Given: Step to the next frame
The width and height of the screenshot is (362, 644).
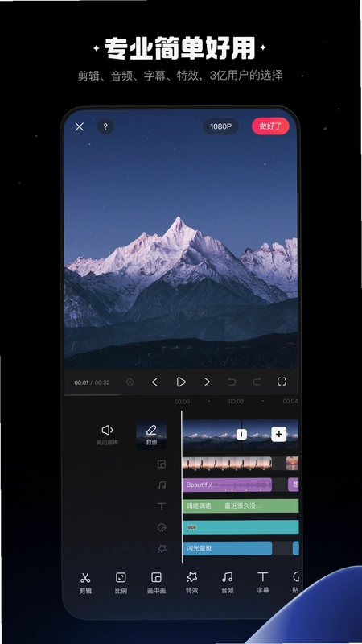Looking at the screenshot, I should pyautogui.click(x=207, y=382).
